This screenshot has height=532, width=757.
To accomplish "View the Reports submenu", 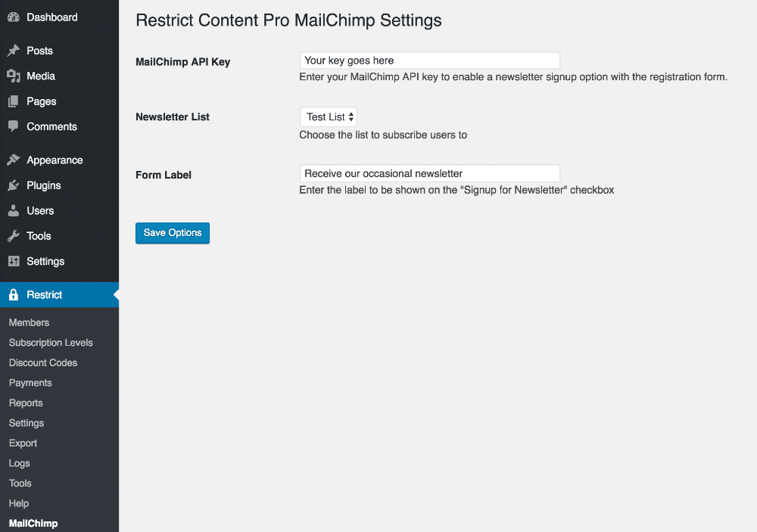I will click(x=26, y=403).
